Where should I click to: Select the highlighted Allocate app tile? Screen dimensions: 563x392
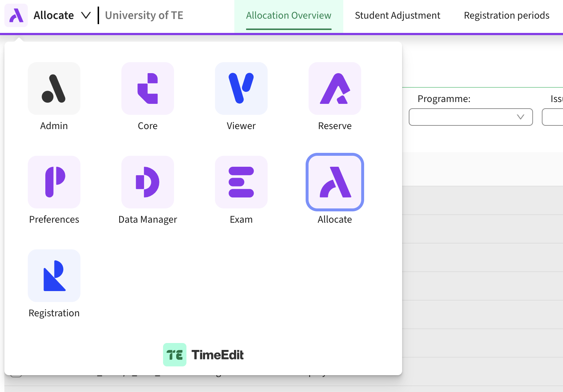335,182
